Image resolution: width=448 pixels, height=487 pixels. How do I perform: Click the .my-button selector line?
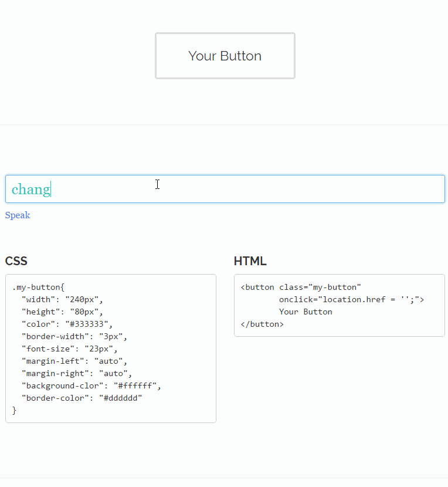click(38, 287)
